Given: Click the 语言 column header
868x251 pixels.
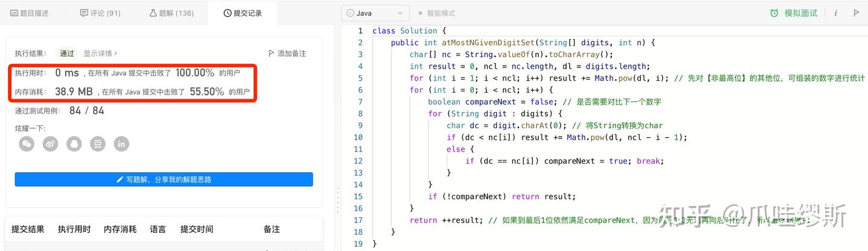Looking at the screenshot, I should coord(158,229).
